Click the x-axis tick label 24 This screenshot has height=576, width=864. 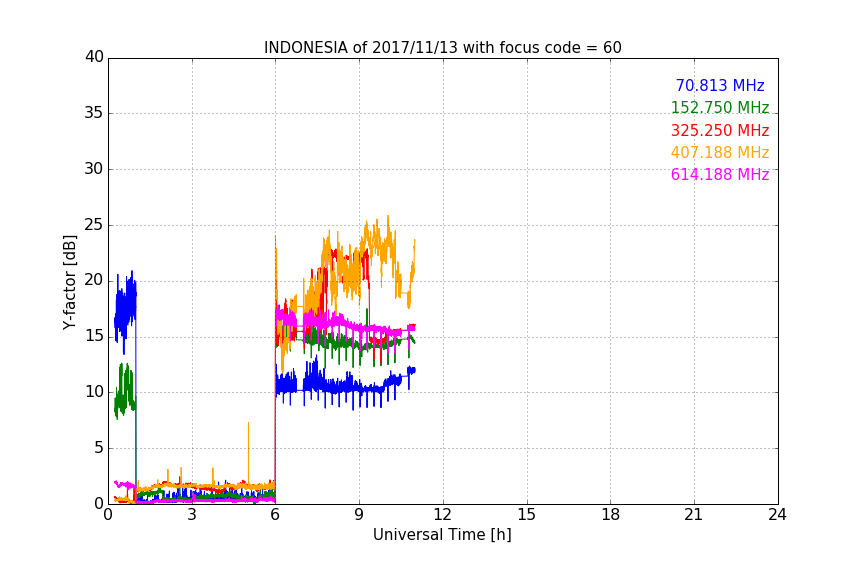tap(777, 515)
